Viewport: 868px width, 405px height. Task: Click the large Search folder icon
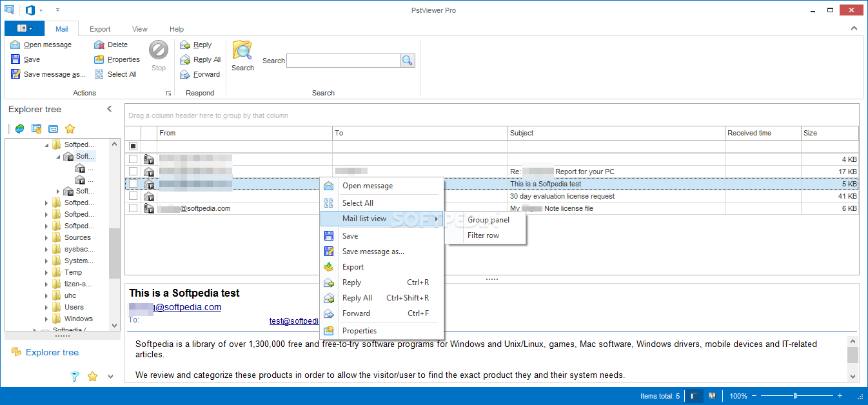[x=242, y=50]
